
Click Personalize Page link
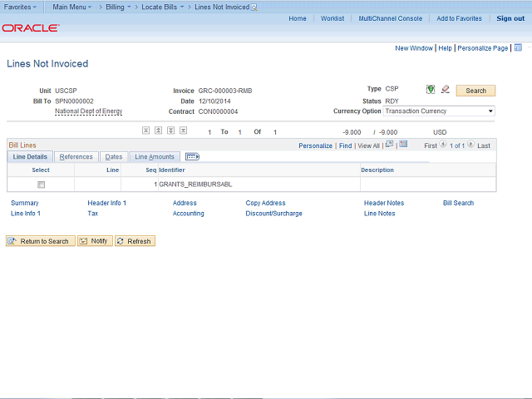(482, 48)
